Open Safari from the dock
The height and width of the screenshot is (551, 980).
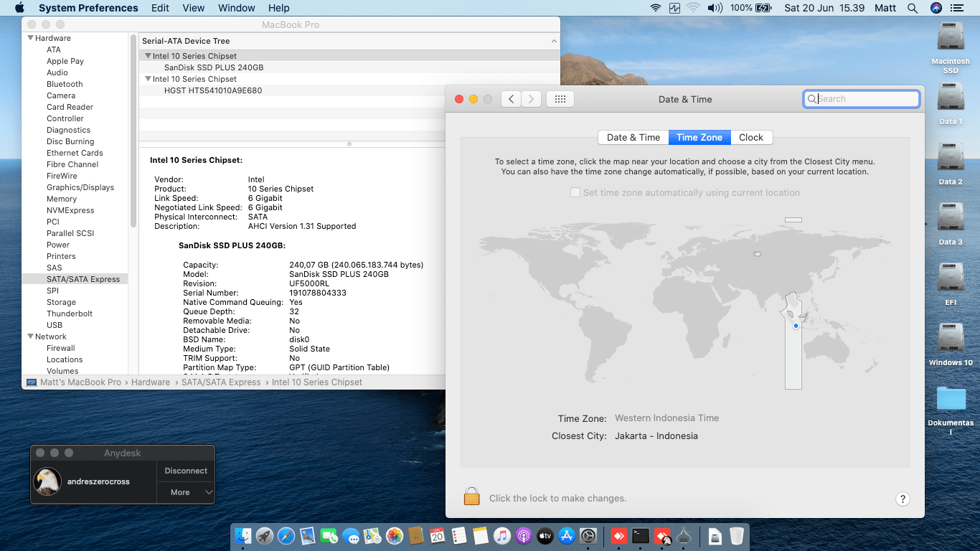click(x=286, y=536)
